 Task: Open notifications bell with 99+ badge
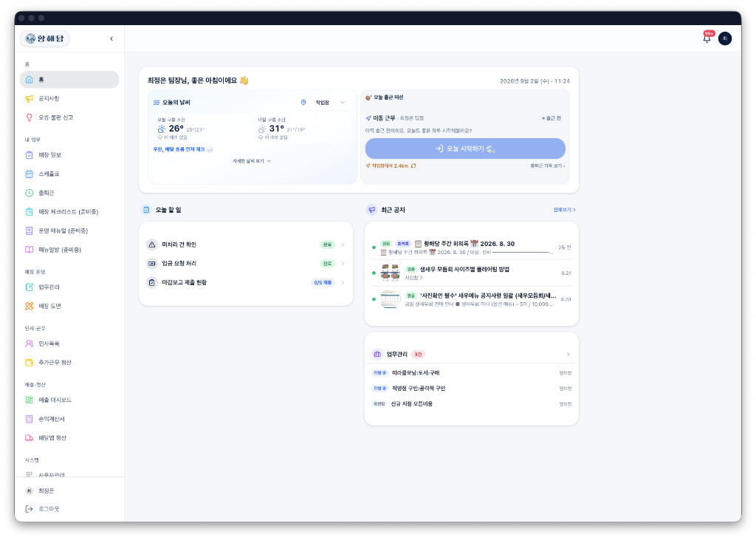707,38
